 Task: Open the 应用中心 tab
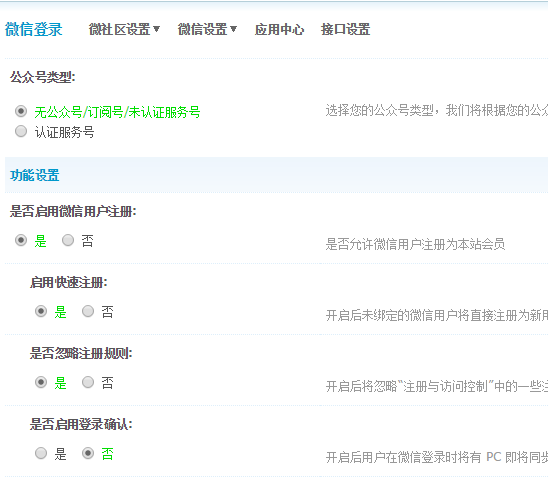pos(279,29)
